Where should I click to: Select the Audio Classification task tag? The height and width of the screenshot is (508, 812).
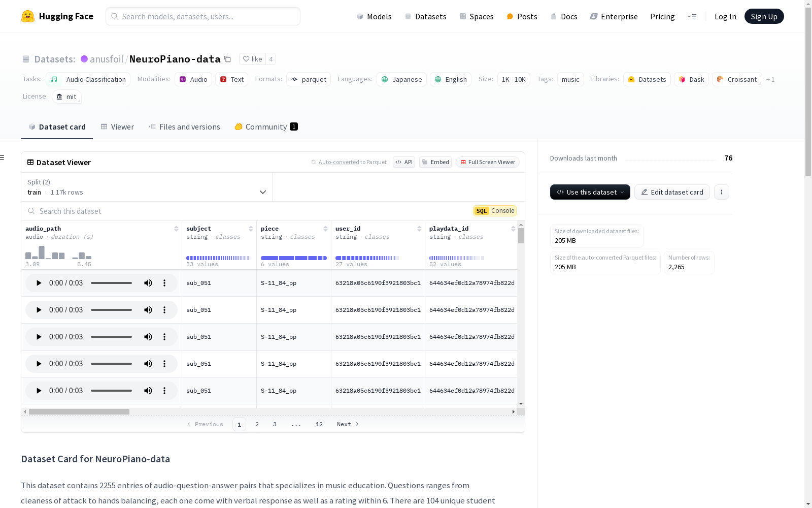tap(88, 79)
